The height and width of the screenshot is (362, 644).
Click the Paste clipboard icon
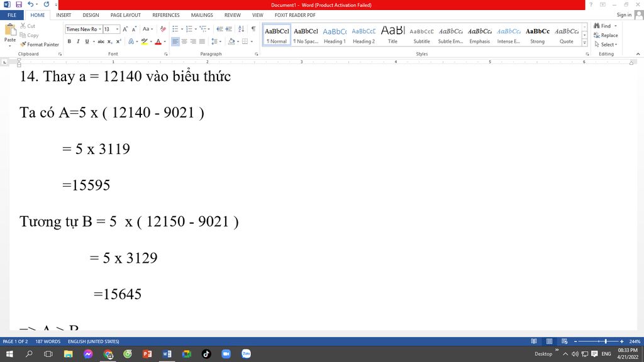pos(10,30)
